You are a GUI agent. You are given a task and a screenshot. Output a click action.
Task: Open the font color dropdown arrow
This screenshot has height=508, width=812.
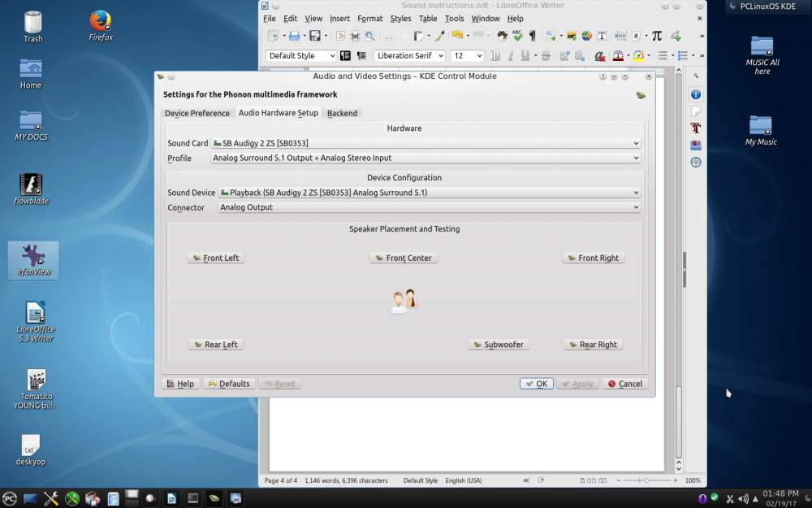tap(628, 56)
